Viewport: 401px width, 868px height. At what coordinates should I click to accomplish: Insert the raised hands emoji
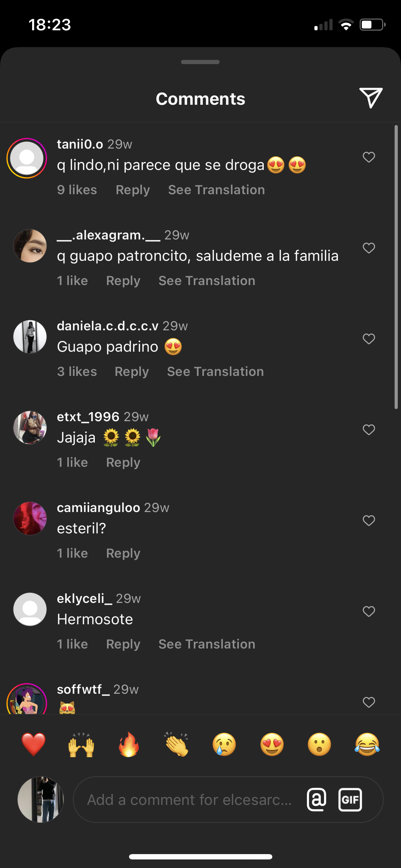tap(81, 744)
